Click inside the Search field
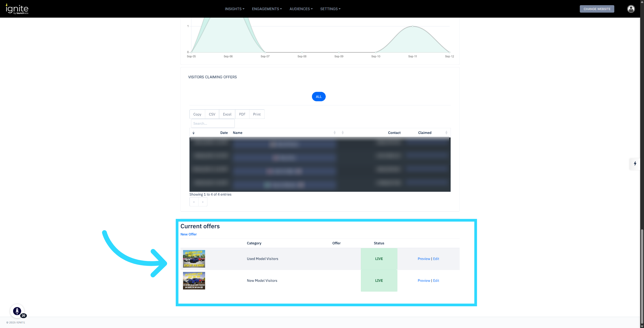The width and height of the screenshot is (644, 328). click(213, 124)
